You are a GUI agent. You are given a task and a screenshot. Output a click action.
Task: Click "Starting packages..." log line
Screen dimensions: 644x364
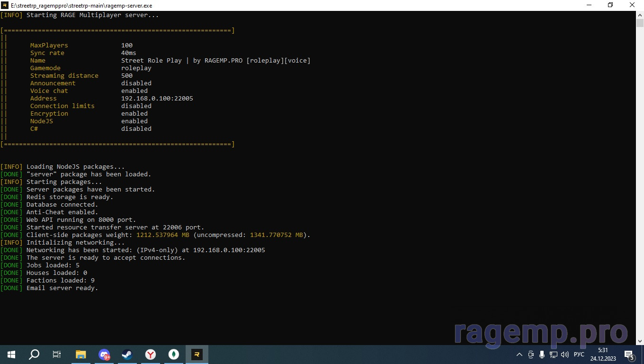pyautogui.click(x=51, y=182)
